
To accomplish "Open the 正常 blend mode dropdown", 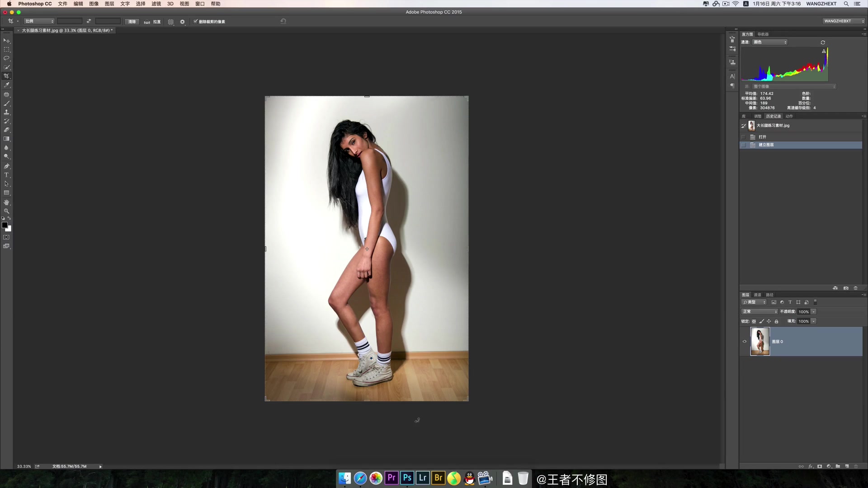I will 759,312.
